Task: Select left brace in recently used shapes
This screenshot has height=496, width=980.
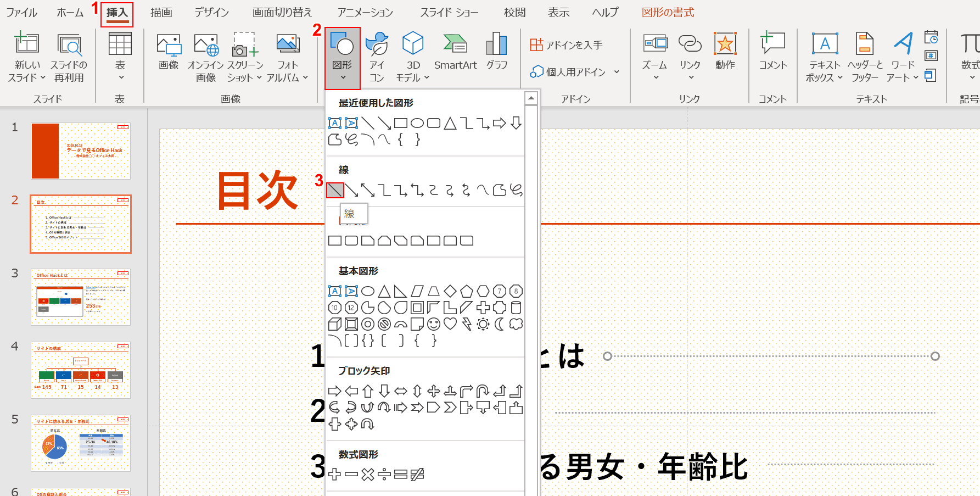Action: click(401, 140)
